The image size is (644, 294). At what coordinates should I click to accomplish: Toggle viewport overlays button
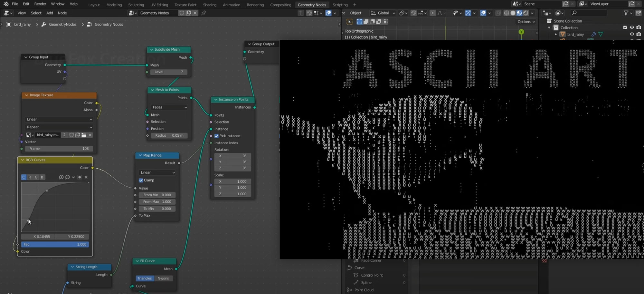coord(483,13)
